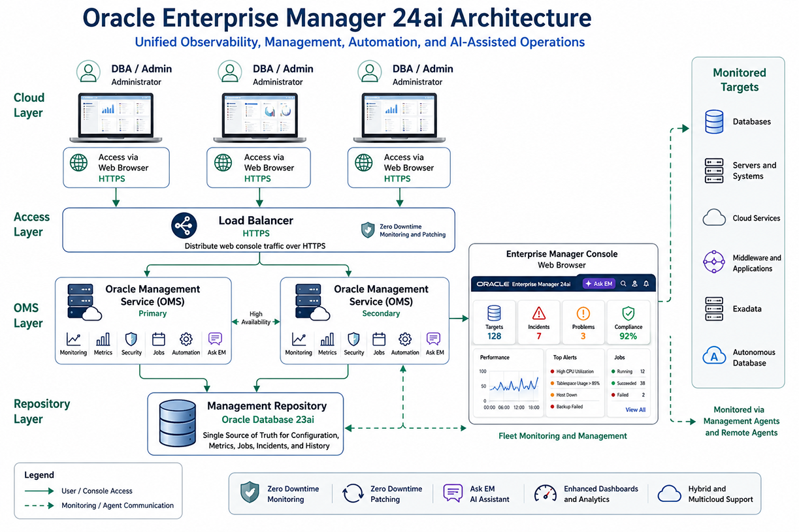The image size is (799, 532).
Task: Click the Zero Downtime Patching refresh icon
Action: (x=353, y=493)
